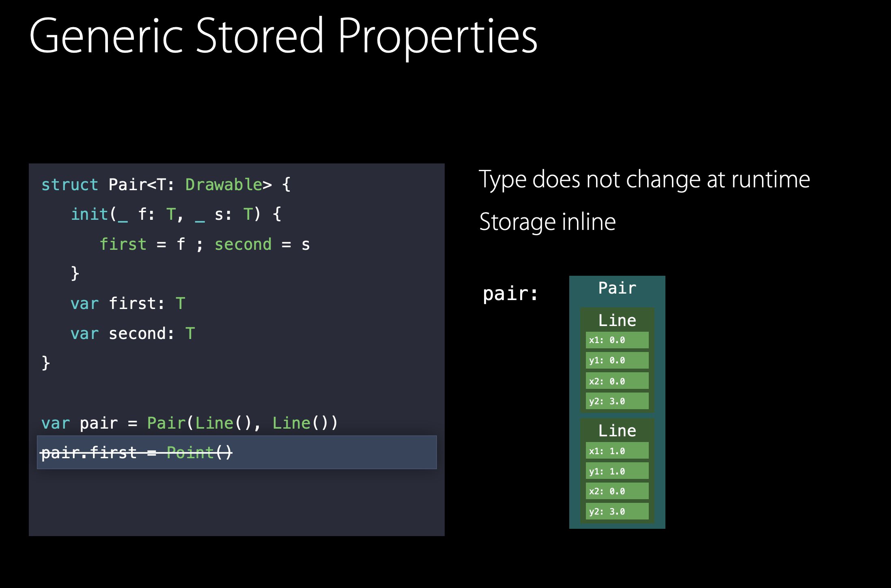
Task: Click the 'Generic Stored Properties' slide title
Action: pyautogui.click(x=283, y=36)
